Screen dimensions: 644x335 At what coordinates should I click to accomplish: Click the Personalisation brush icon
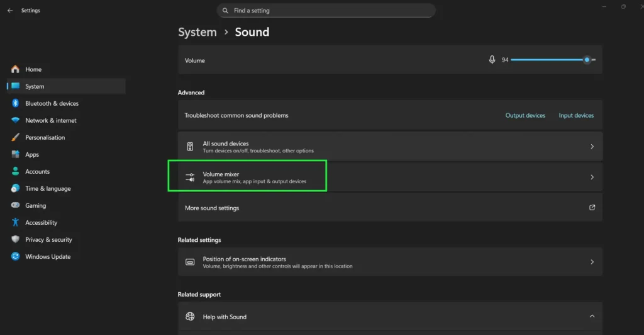pyautogui.click(x=15, y=137)
